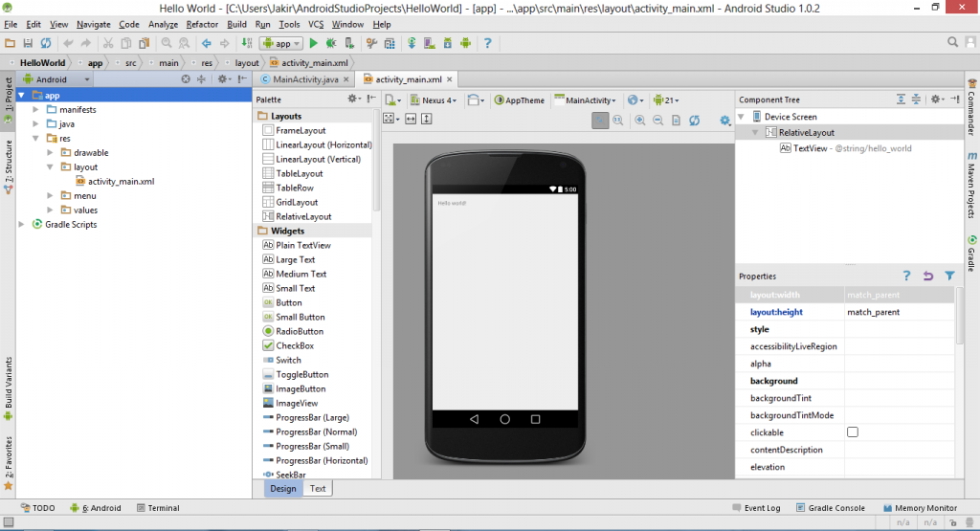This screenshot has height=531, width=980.
Task: Refresh the layout preview
Action: pos(694,120)
